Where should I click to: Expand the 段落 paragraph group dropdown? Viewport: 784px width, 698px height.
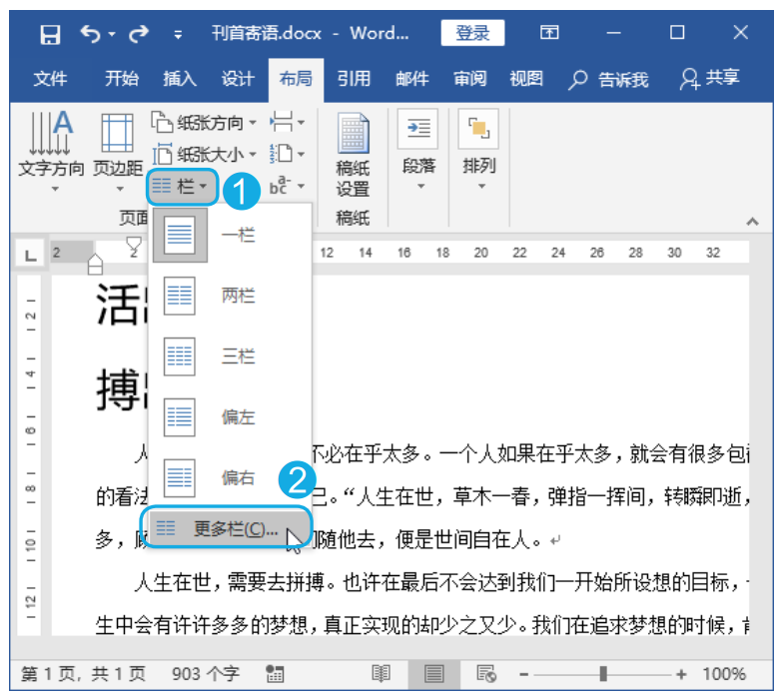[x=419, y=150]
